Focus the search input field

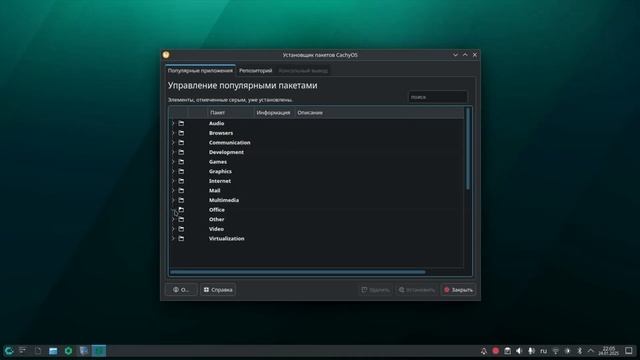[438, 97]
